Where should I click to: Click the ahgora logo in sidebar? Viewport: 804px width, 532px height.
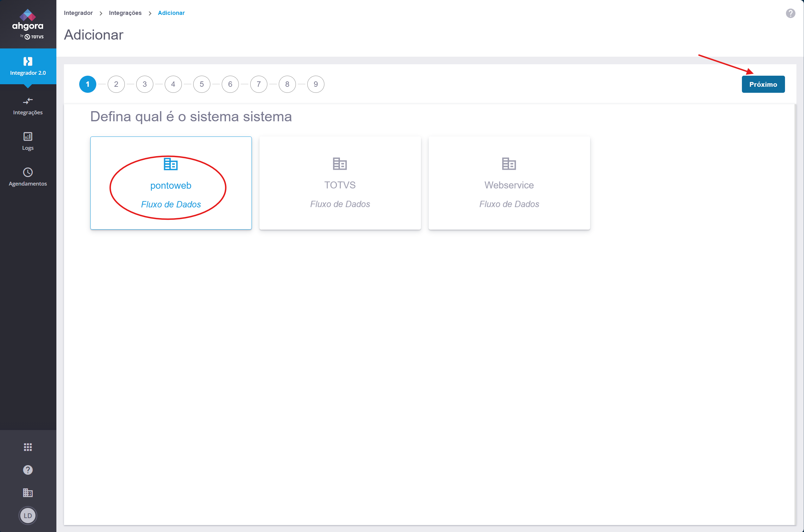point(28,24)
